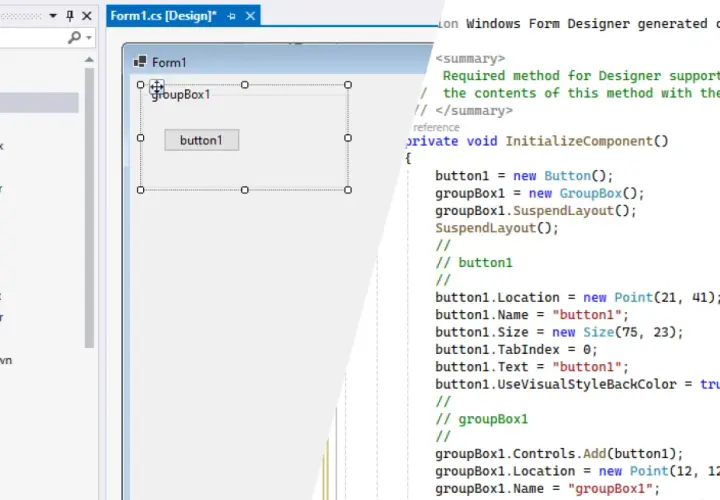Click InitializeComponent method name in code
Viewport: 720px width, 500px height.
579,141
